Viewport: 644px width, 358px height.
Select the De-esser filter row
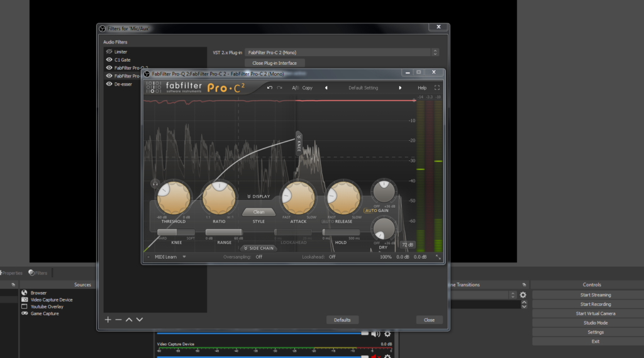[x=155, y=84]
